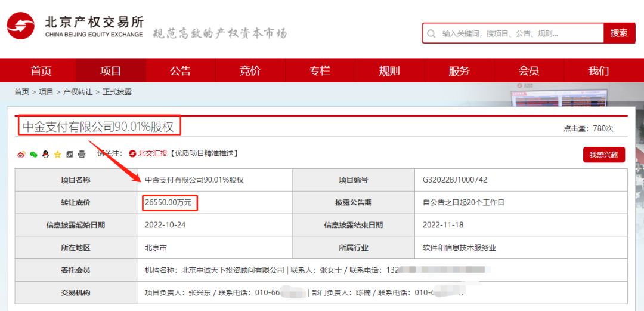Share via the QQ penguin icon
The height and width of the screenshot is (311, 644).
click(x=45, y=154)
